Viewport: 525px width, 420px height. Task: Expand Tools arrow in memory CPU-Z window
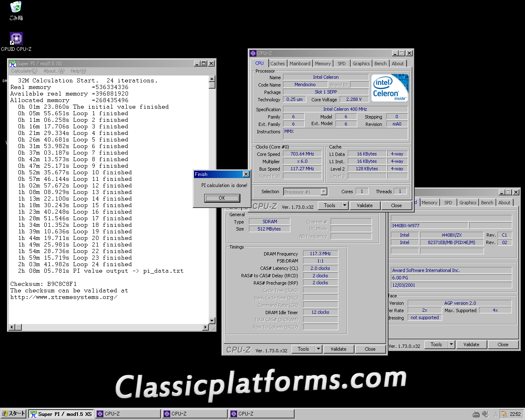point(319,349)
